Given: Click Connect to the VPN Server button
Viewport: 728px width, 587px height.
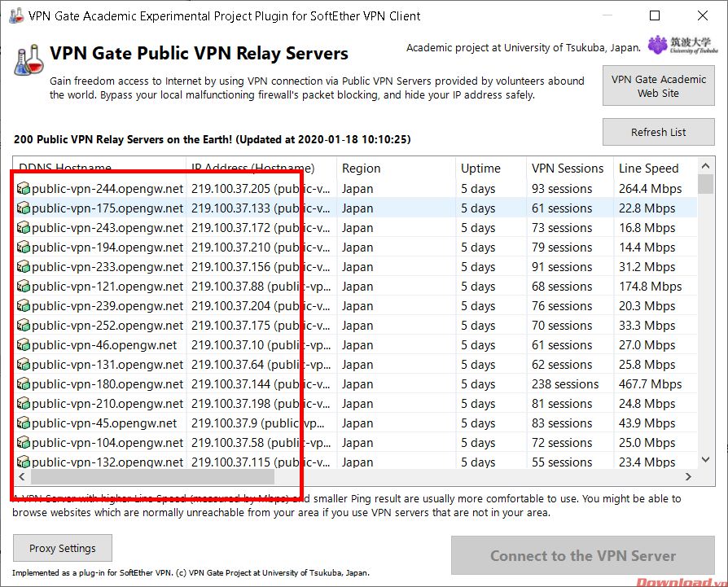Looking at the screenshot, I should [583, 555].
